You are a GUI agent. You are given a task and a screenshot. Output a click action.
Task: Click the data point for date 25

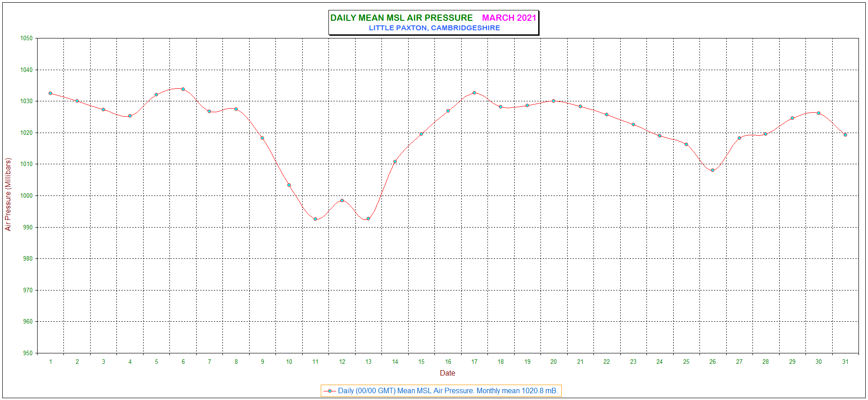[x=686, y=144]
